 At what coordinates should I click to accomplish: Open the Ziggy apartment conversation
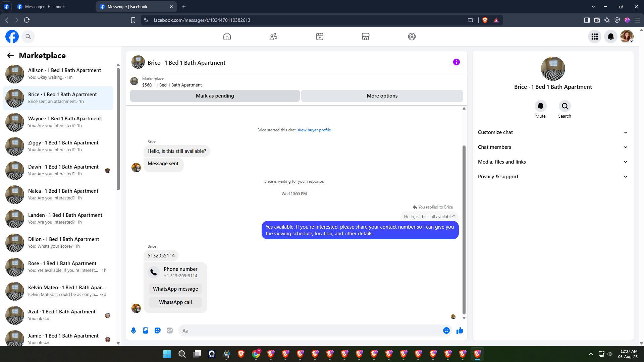[58, 146]
